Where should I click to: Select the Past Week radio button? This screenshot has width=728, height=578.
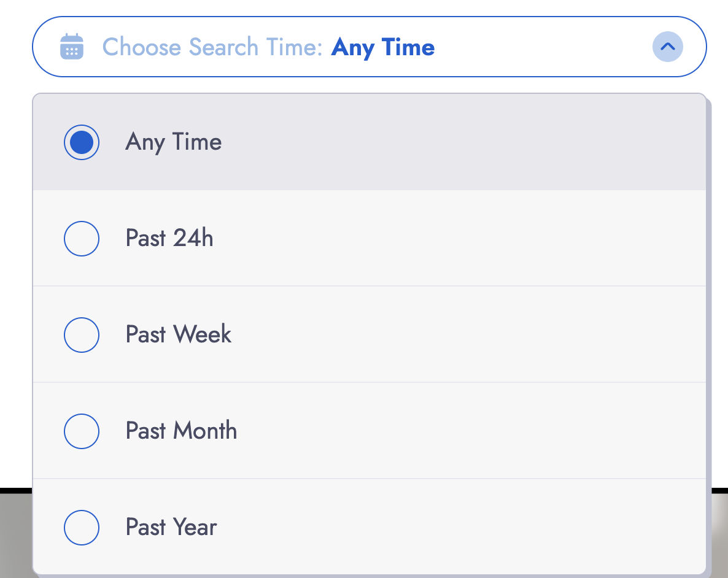(82, 335)
